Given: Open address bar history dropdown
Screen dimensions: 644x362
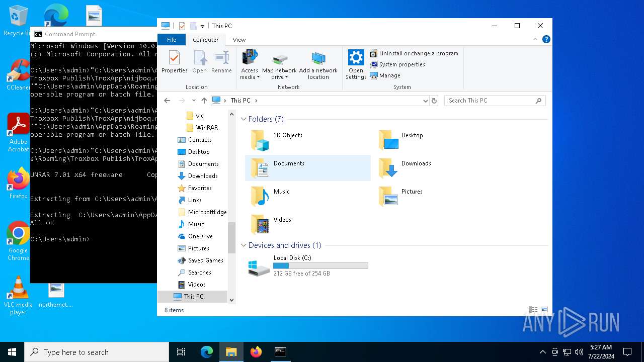Looking at the screenshot, I should coord(425,101).
